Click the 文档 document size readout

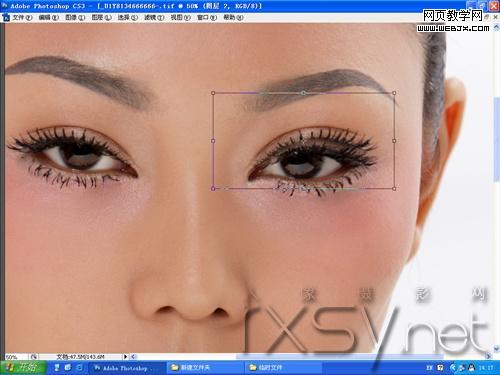(81, 357)
